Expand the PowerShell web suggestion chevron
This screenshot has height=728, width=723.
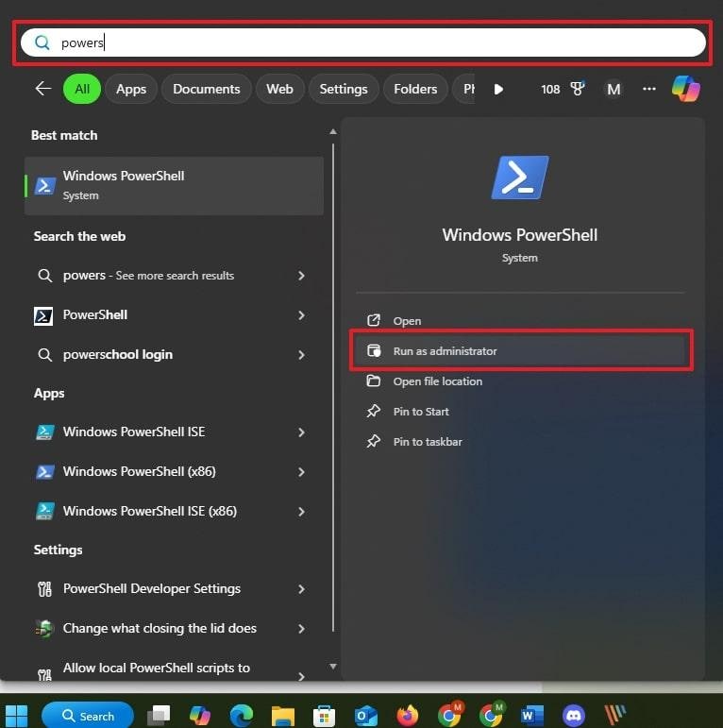pyautogui.click(x=302, y=315)
